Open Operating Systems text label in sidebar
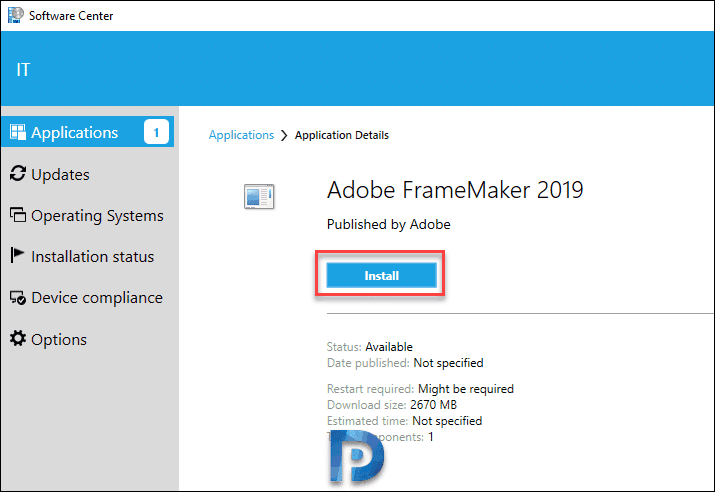 click(x=97, y=216)
